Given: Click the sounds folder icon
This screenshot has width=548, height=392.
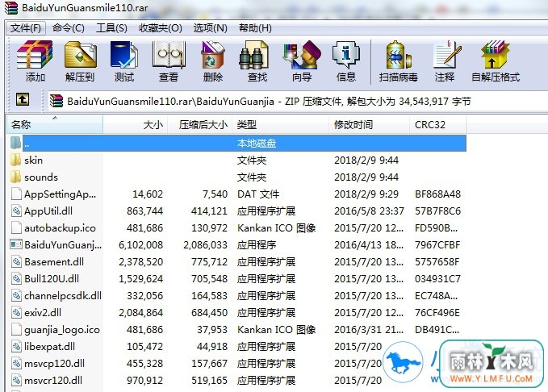Looking at the screenshot, I should (x=15, y=177).
